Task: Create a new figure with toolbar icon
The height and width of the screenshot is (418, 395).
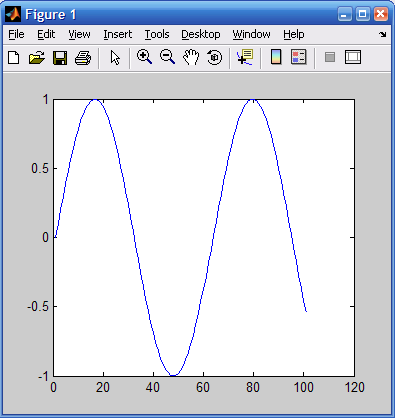Action: point(14,58)
